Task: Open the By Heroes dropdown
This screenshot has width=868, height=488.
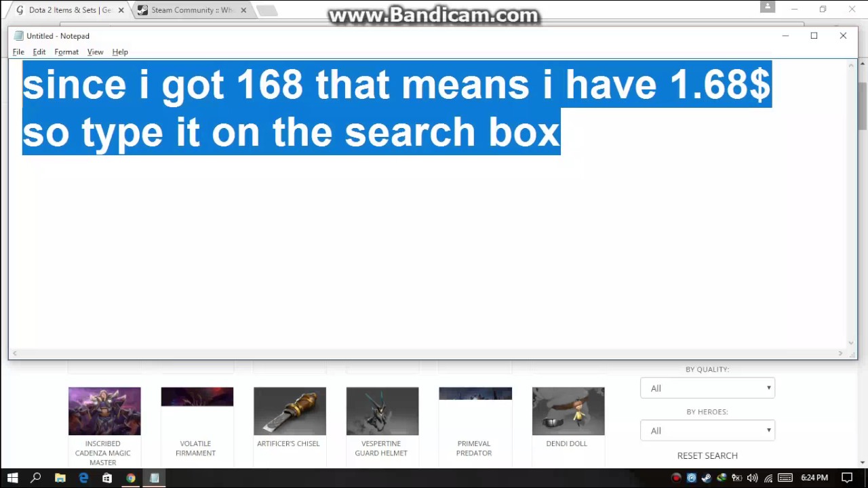Action: coord(707,430)
